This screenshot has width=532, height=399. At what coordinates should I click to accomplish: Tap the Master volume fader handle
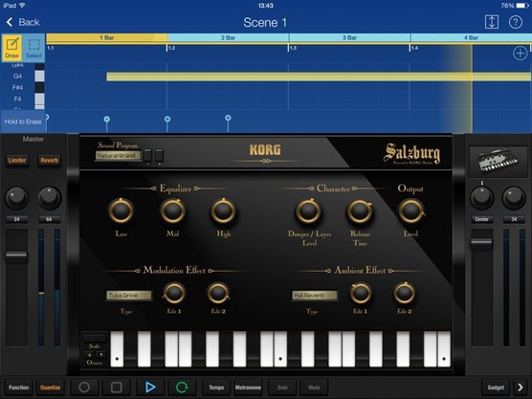point(16,255)
